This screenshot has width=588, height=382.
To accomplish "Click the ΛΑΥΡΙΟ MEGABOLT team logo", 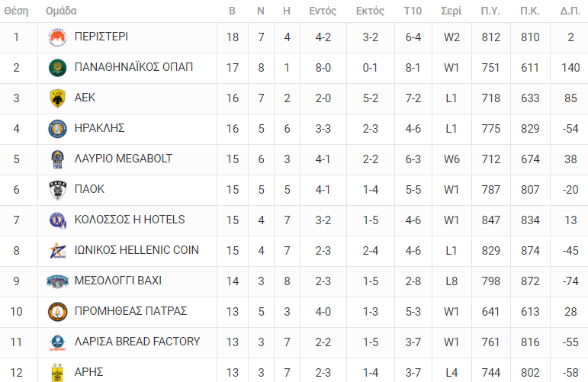I will pos(57,159).
